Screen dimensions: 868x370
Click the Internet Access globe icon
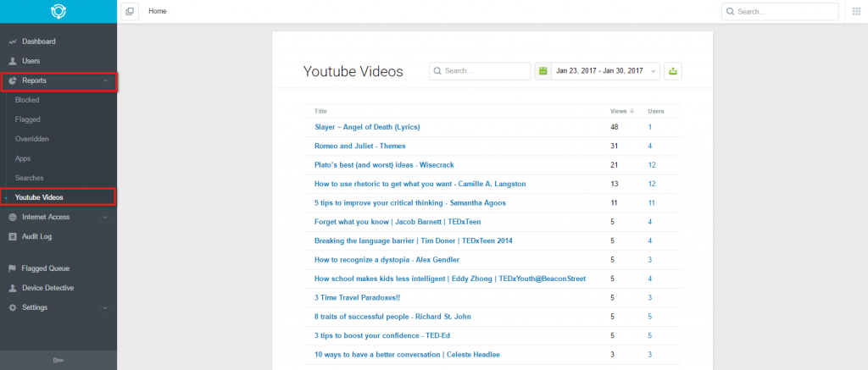13,218
